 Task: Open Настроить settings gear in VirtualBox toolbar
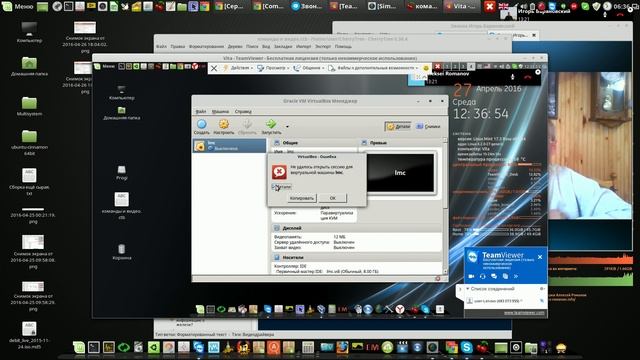pos(224,127)
